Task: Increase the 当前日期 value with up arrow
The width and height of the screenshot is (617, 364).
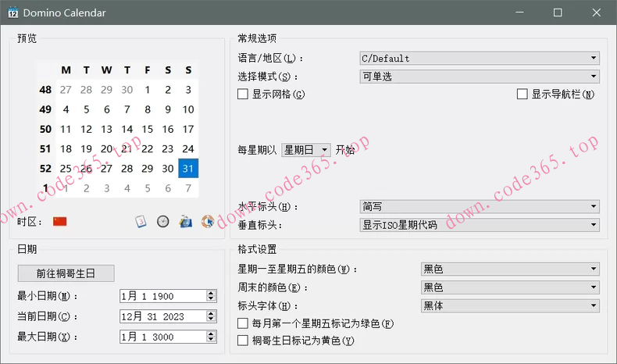Action: pyautogui.click(x=211, y=314)
